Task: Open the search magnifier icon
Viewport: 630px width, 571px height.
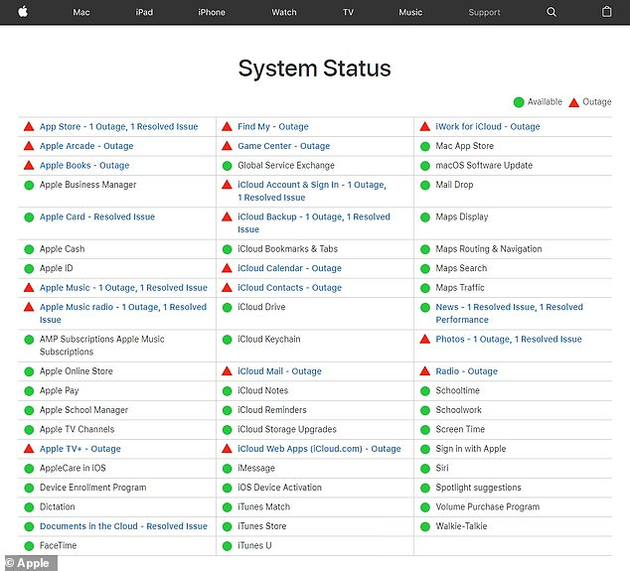Action: [x=552, y=12]
